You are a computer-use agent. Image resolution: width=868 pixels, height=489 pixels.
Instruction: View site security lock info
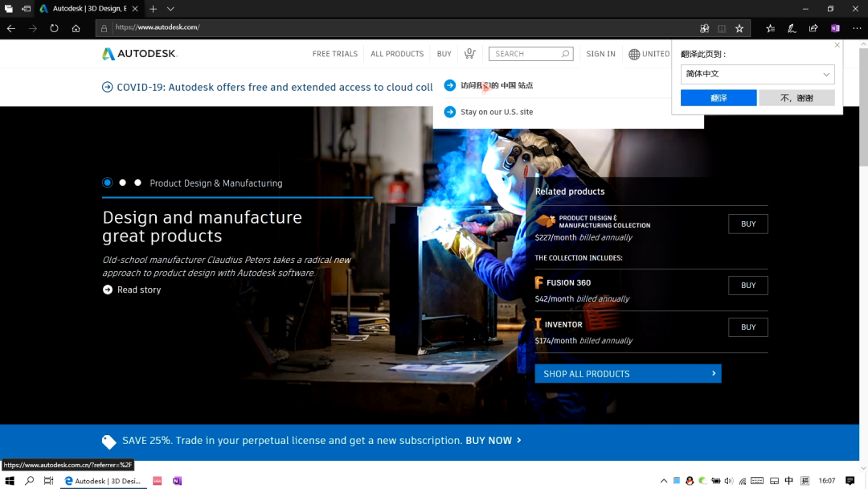tap(104, 28)
